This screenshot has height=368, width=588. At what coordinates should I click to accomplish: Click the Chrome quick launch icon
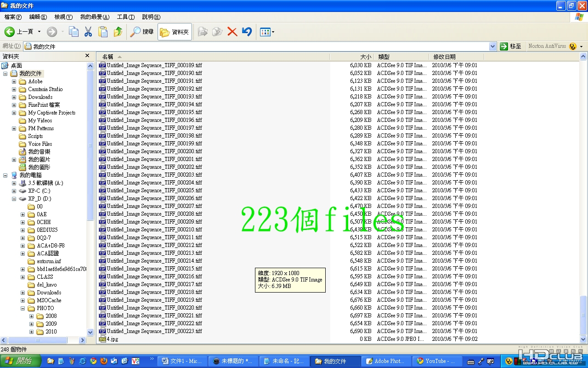(93, 361)
